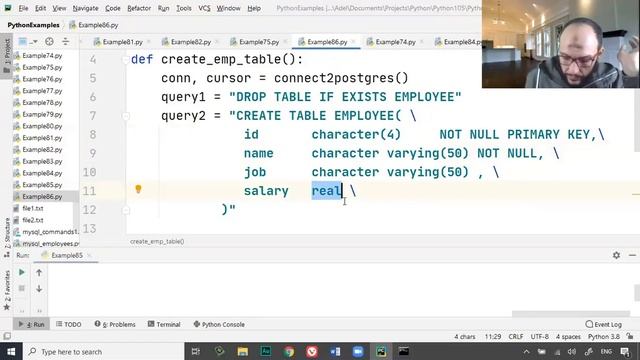This screenshot has height=360, width=640.
Task: Open the Run menu
Action: [x=163, y=8]
